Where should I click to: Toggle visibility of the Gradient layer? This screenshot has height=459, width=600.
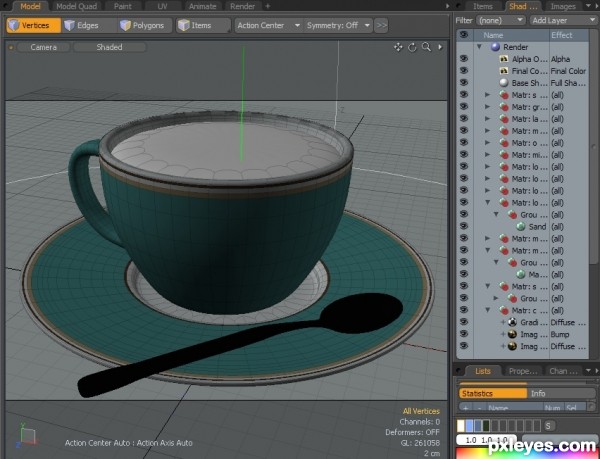[x=464, y=322]
